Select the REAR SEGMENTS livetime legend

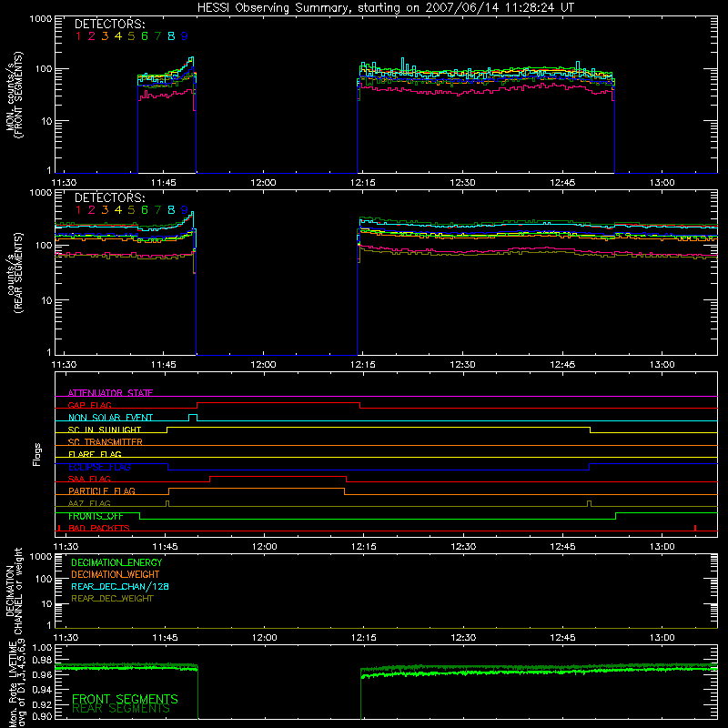tap(121, 709)
